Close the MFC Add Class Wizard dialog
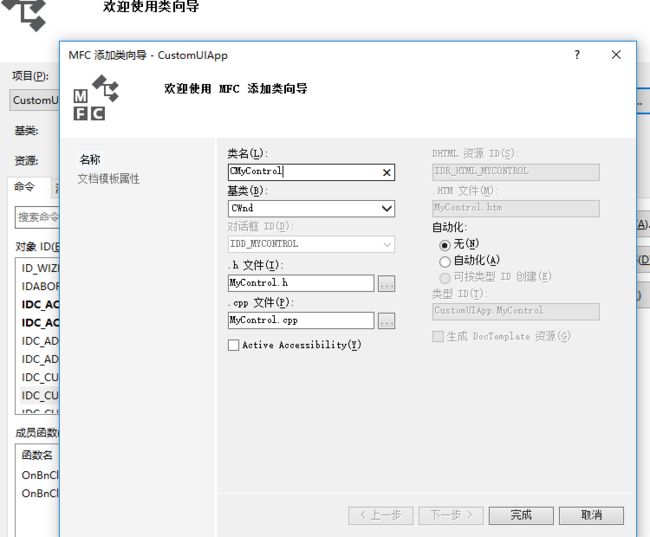Viewport: 650px width, 537px height. (x=616, y=55)
